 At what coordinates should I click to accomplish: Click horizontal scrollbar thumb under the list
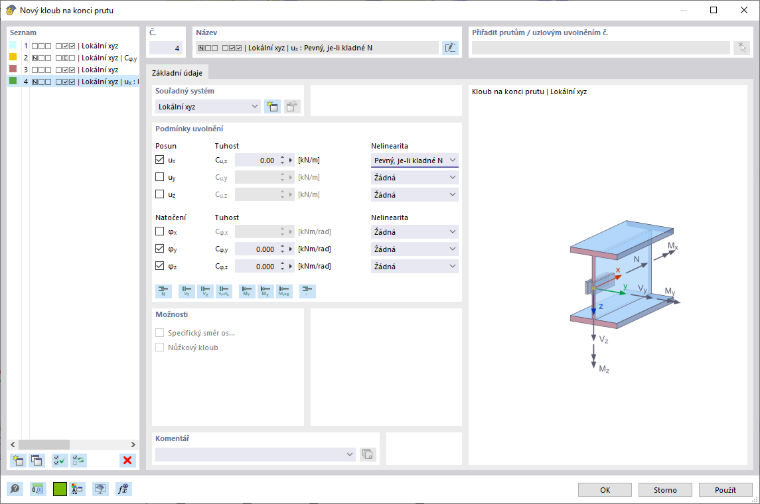coord(44,444)
